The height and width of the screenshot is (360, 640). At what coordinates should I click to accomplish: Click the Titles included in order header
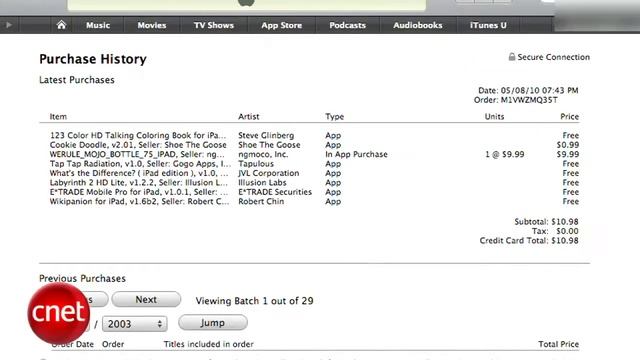click(209, 344)
